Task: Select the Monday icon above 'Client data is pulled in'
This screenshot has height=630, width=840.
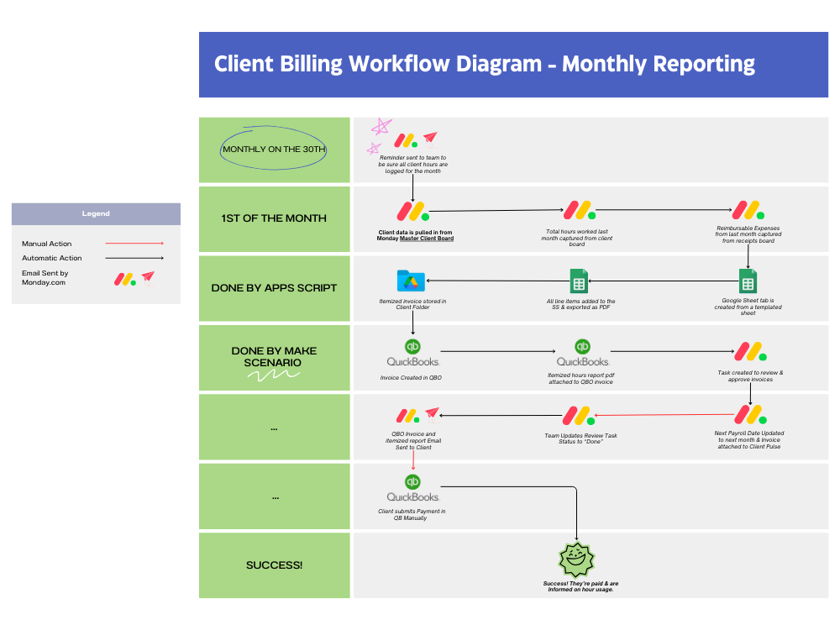Action: click(413, 212)
